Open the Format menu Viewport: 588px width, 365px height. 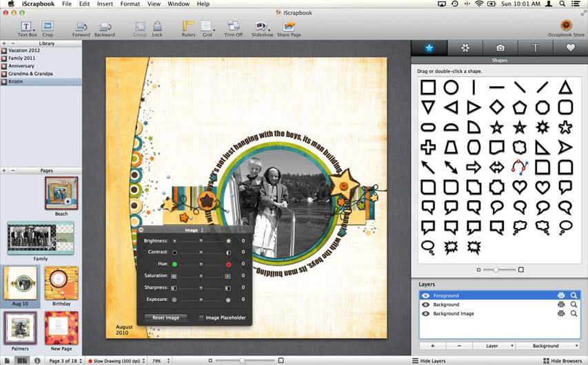pyautogui.click(x=130, y=4)
